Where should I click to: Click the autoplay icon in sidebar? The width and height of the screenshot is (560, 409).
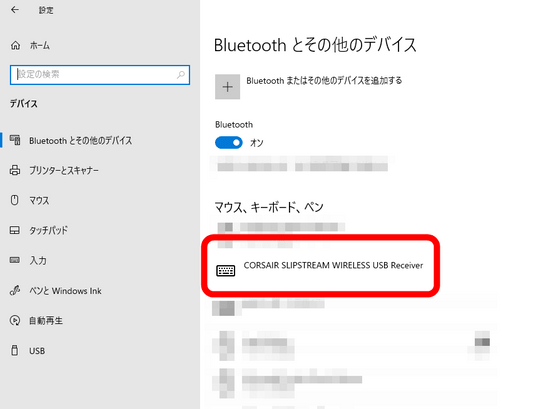(15, 320)
